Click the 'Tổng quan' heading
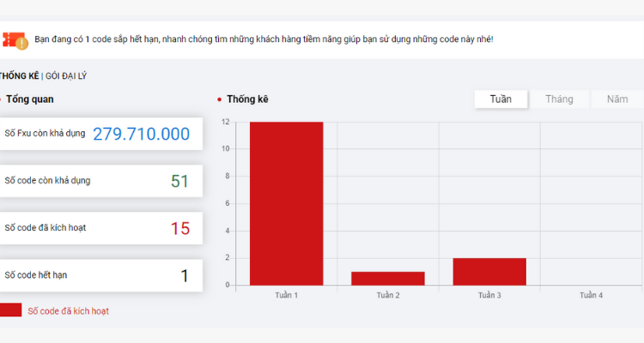 tap(29, 99)
